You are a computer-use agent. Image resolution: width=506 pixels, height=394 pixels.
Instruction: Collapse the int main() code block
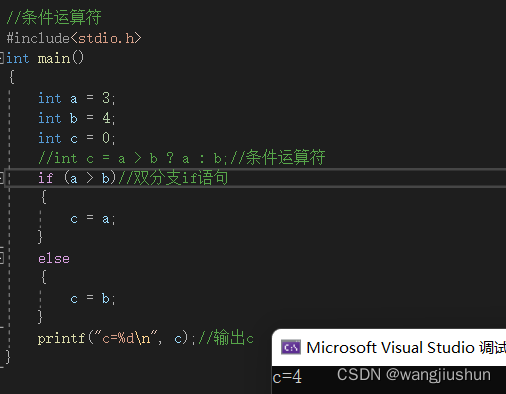click(x=1, y=58)
